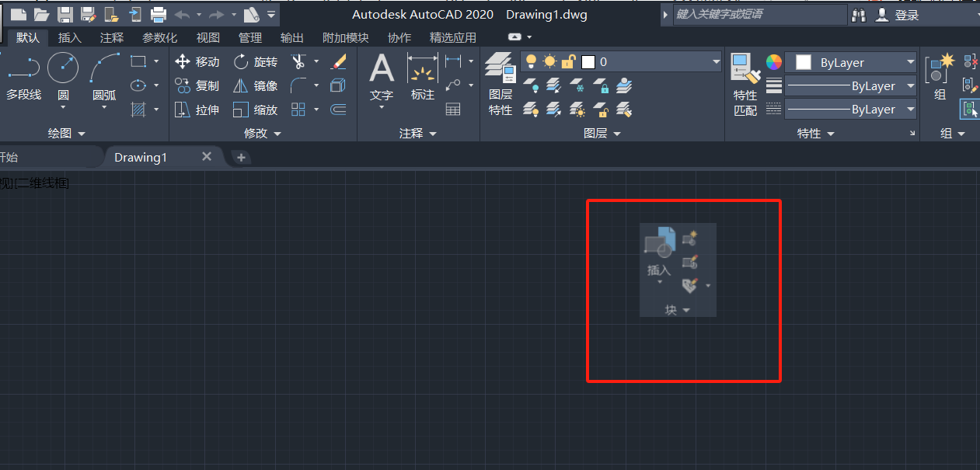
Task: Select the Circle (圆) drawing tool
Action: click(x=63, y=78)
